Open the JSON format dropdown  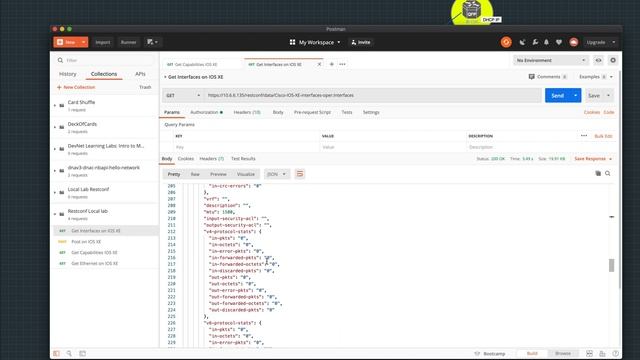[x=276, y=174]
